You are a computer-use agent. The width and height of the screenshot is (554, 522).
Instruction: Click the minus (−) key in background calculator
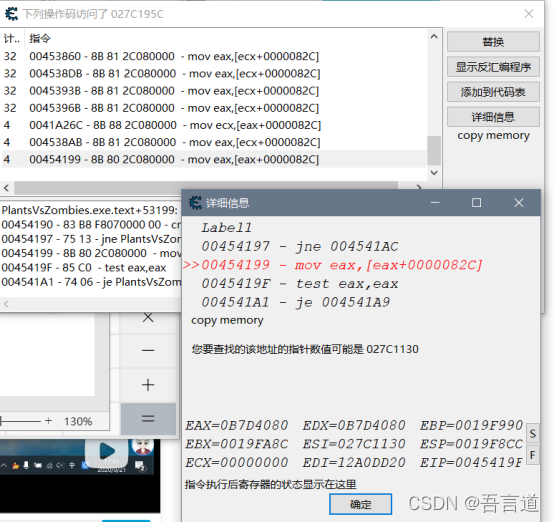click(x=148, y=351)
